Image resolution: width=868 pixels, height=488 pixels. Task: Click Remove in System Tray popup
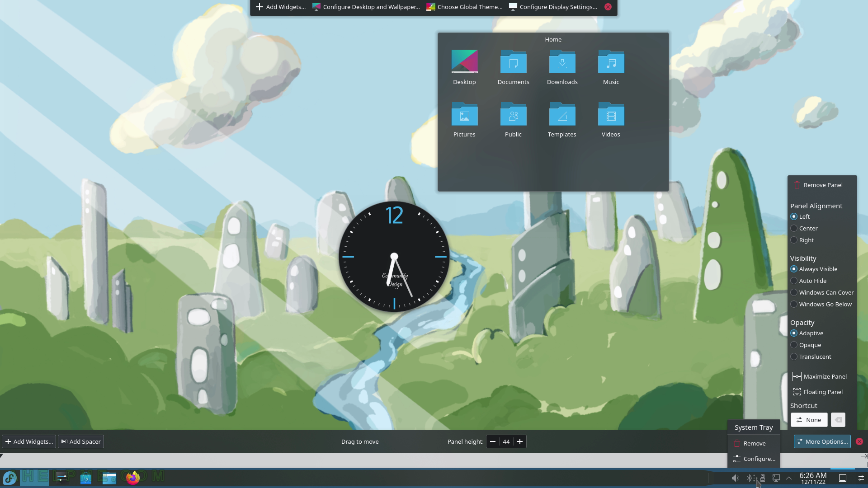[x=754, y=443]
